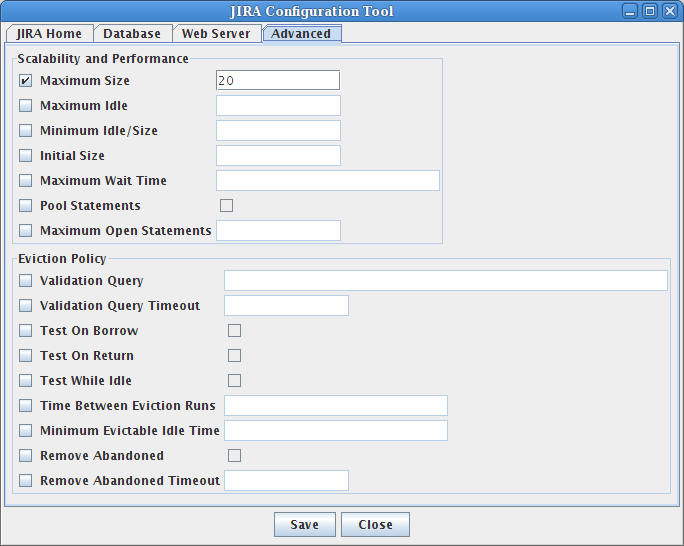
Task: Click the Maximum Wait Time label text
Action: (x=103, y=181)
